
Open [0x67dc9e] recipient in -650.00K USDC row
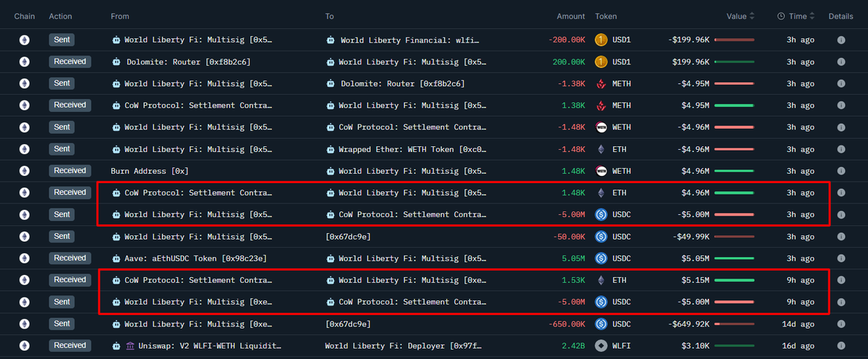pyautogui.click(x=348, y=324)
